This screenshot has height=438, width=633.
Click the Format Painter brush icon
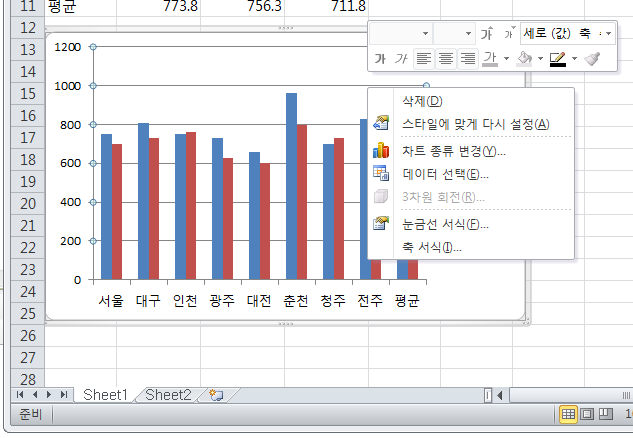pos(592,59)
